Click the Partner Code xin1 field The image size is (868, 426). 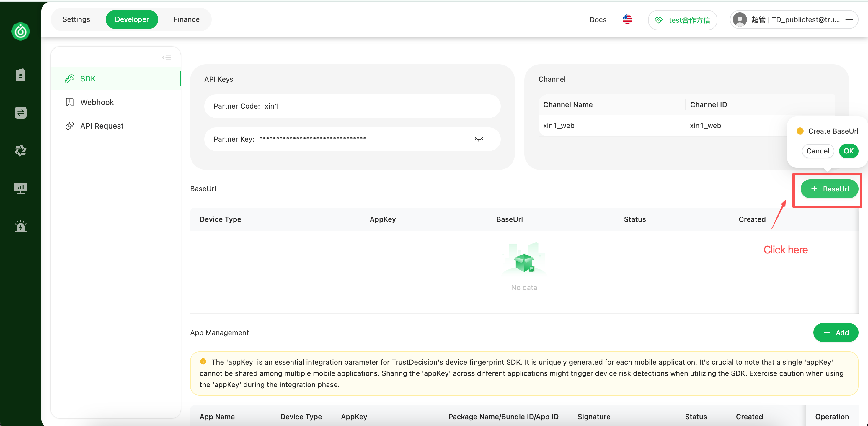click(352, 106)
